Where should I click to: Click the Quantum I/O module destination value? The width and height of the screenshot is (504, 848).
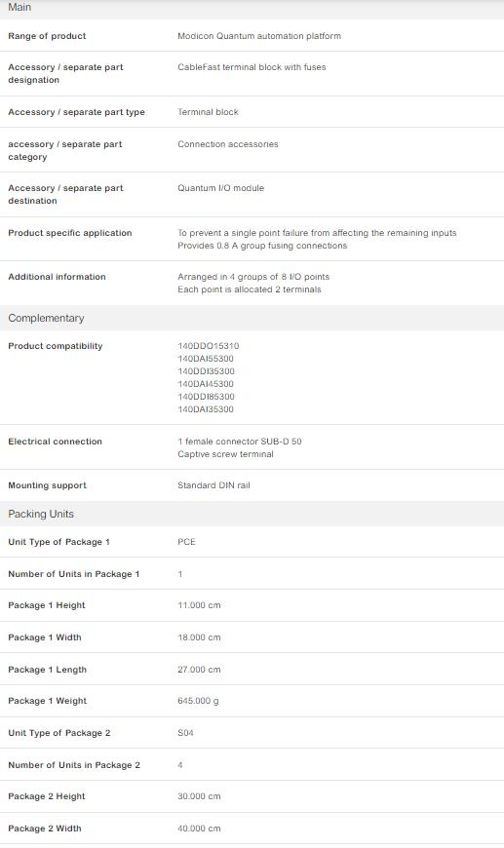coord(220,188)
